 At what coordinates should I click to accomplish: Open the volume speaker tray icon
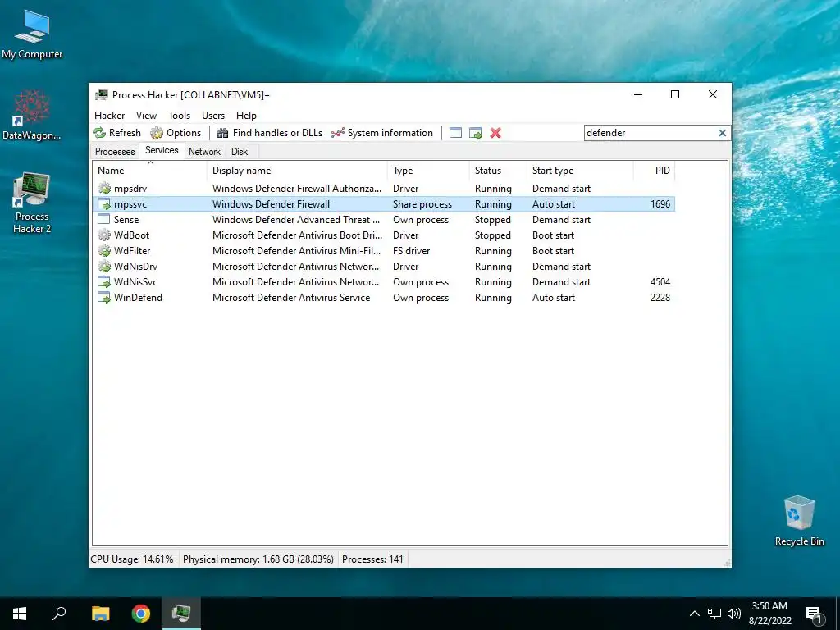(x=734, y=614)
